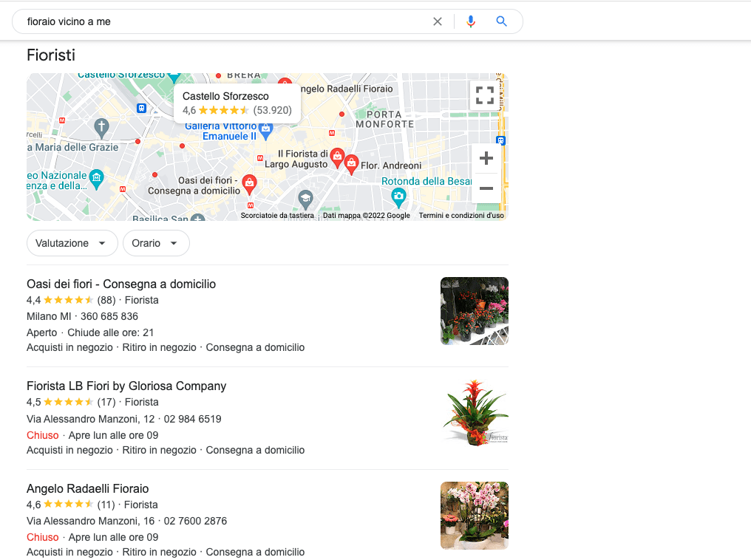Screen dimensions: 751x560
Task: Click 'Via Alessandro Manzoni, 12' address text
Action: [x=90, y=420]
